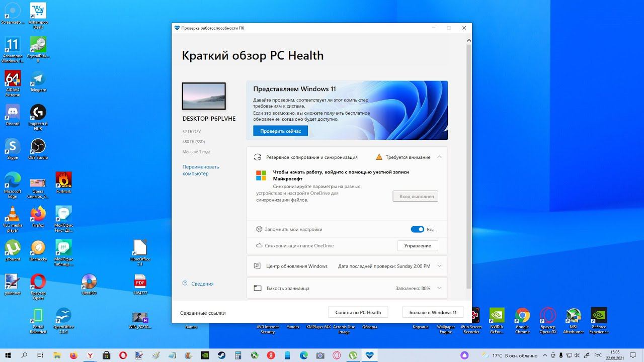Screen dimensions: 644x362
Task: Click the CrystalDiskInfo desktop icon
Action: point(38,50)
